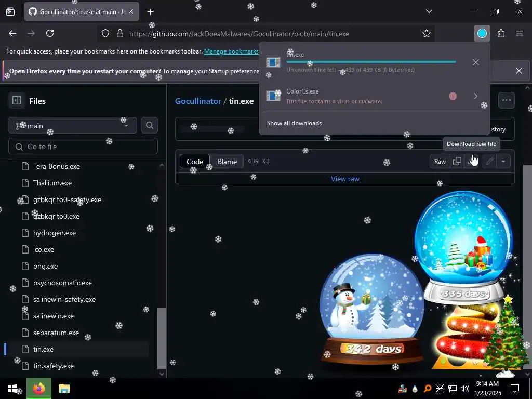Click the tin.exe download progress bar
This screenshot has height=399, width=532.
click(x=371, y=62)
